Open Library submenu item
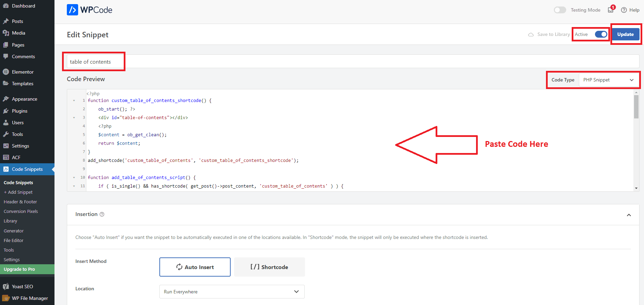 click(10, 221)
